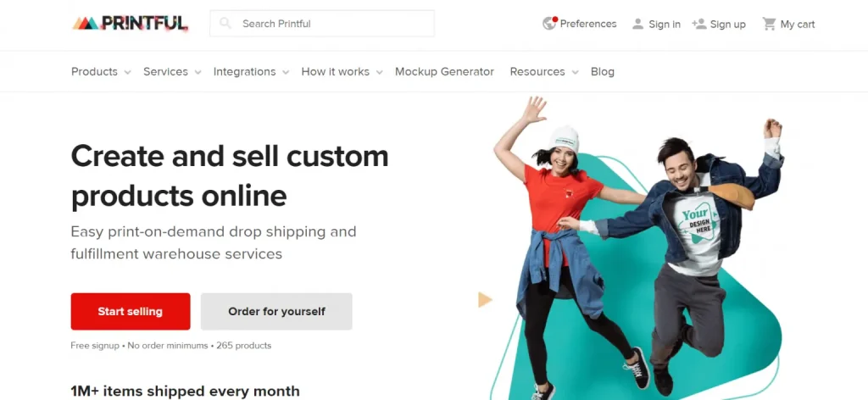Expand the Integrations dropdown chevron
The image size is (868, 400).
pyautogui.click(x=286, y=73)
